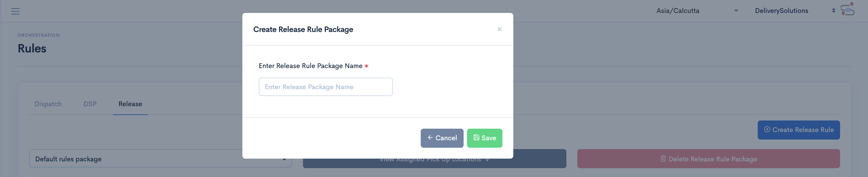Click the back arrow icon on Cancel

430,138
